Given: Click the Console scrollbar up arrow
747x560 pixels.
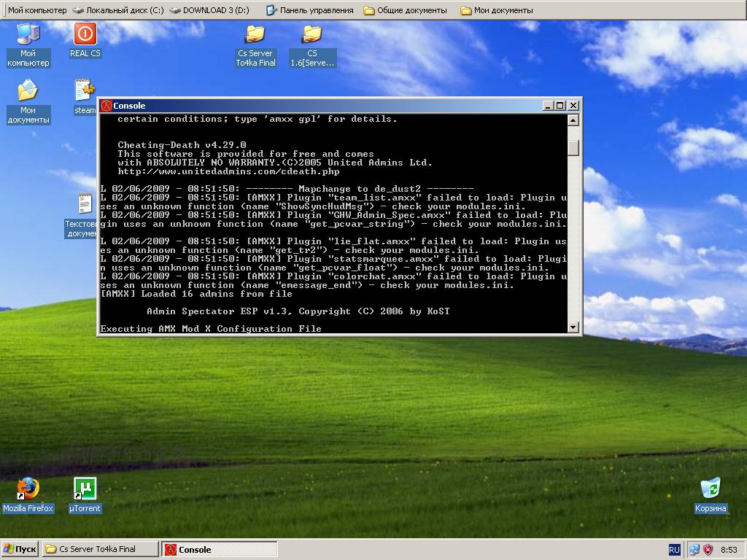Looking at the screenshot, I should point(573,120).
